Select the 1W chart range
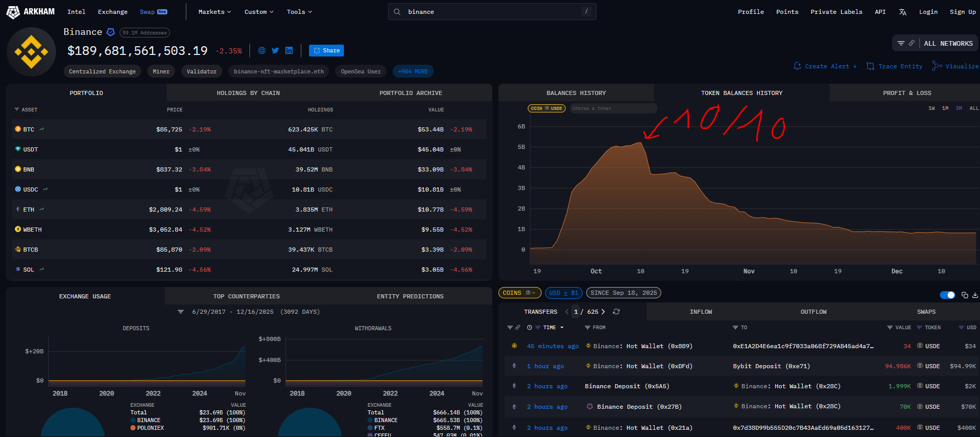The image size is (980, 437). pos(932,108)
